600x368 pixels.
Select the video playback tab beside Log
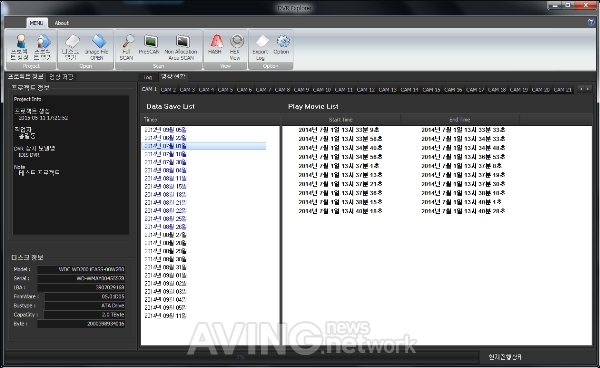click(x=173, y=77)
